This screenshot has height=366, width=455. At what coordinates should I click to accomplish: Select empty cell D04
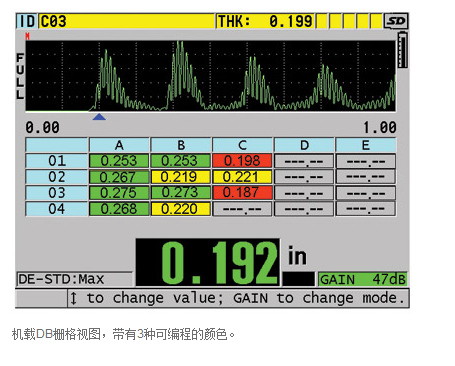click(x=304, y=209)
